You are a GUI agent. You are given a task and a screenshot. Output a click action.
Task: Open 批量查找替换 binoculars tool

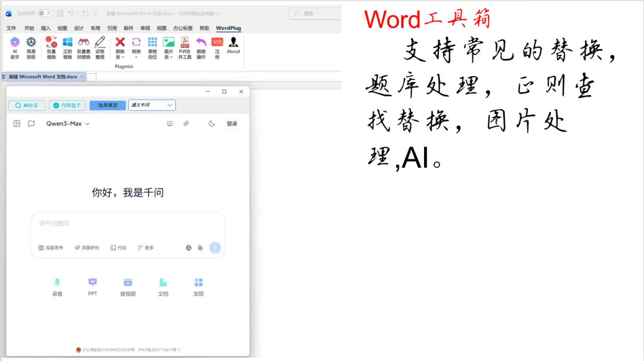[84, 48]
